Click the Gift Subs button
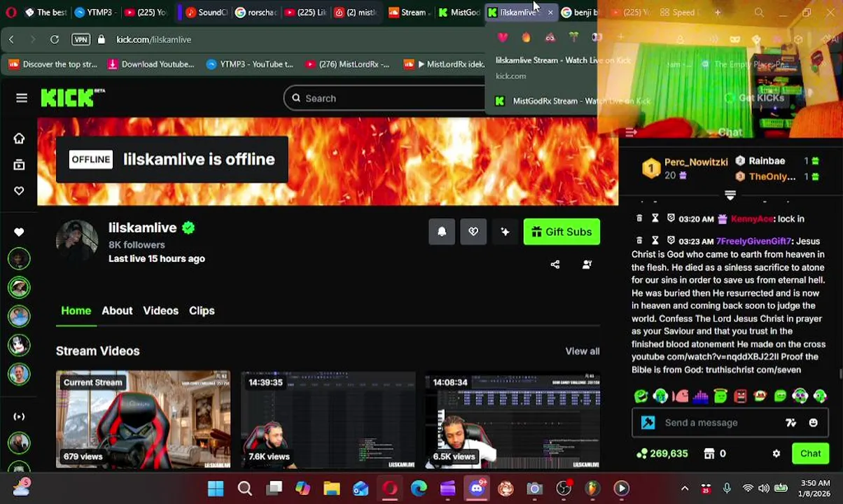 [x=562, y=232]
